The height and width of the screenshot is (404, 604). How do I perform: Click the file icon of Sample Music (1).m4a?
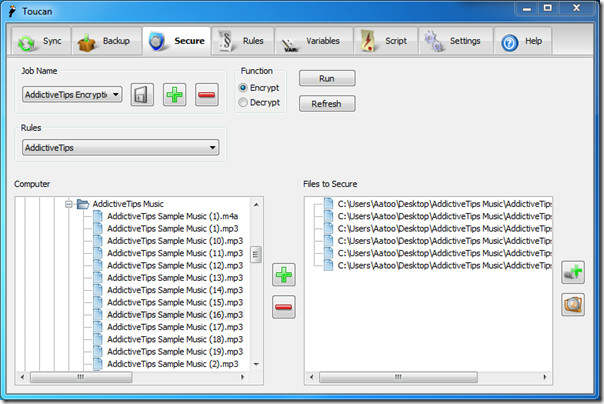[98, 216]
